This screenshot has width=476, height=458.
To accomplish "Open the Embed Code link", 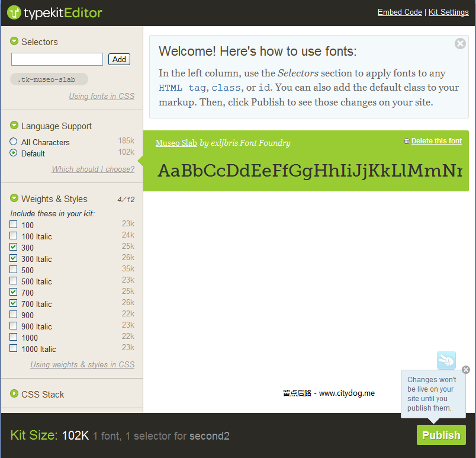I will [x=400, y=12].
